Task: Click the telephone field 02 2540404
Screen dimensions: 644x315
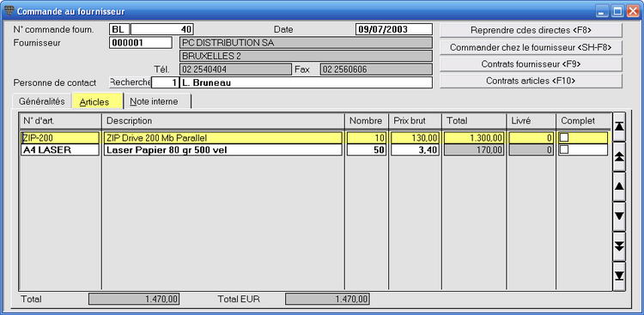Action: point(236,70)
